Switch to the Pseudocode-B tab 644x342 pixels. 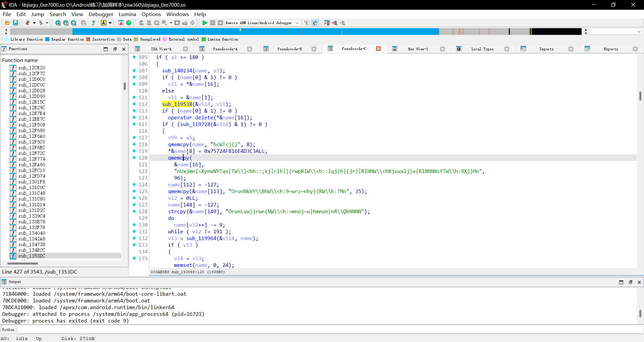[x=289, y=49]
